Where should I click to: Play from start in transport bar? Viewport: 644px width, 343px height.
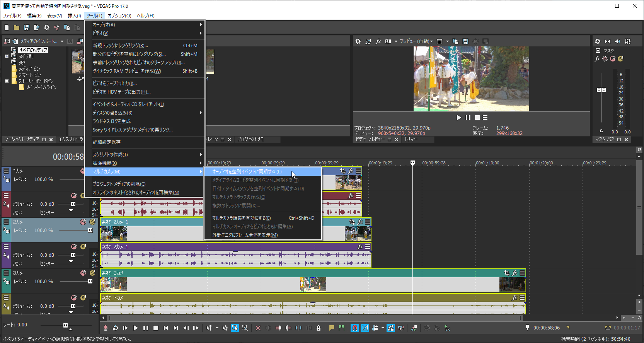point(125,328)
